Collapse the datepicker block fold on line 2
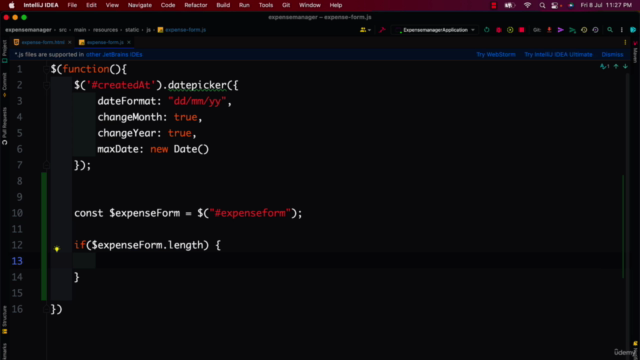 point(46,85)
